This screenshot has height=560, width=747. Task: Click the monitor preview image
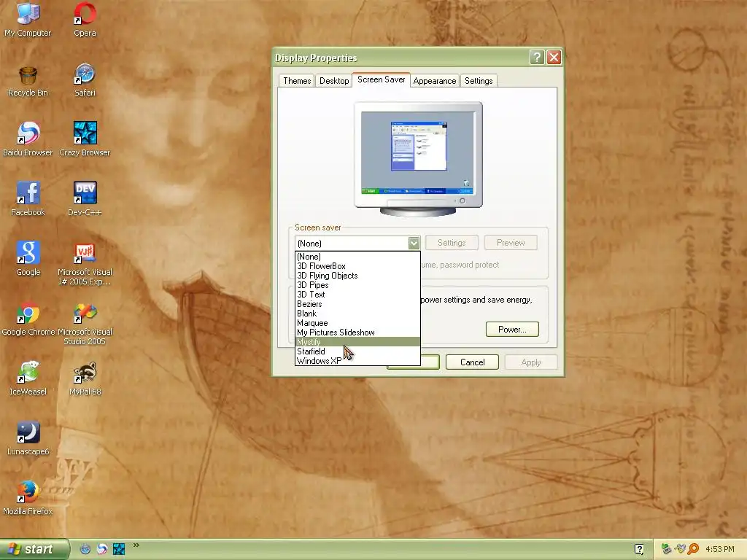(x=418, y=159)
